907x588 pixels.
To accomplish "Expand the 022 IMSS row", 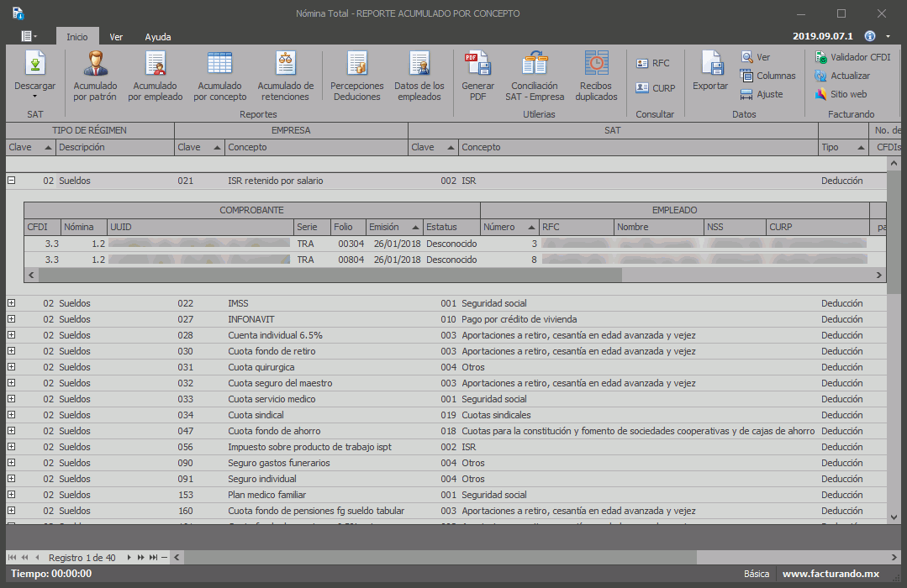I will point(12,303).
